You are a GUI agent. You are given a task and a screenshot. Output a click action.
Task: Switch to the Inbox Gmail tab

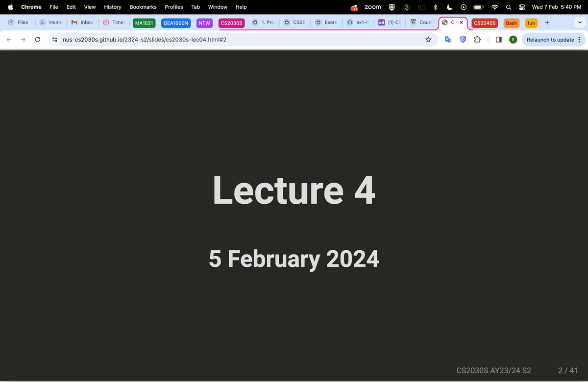click(82, 23)
